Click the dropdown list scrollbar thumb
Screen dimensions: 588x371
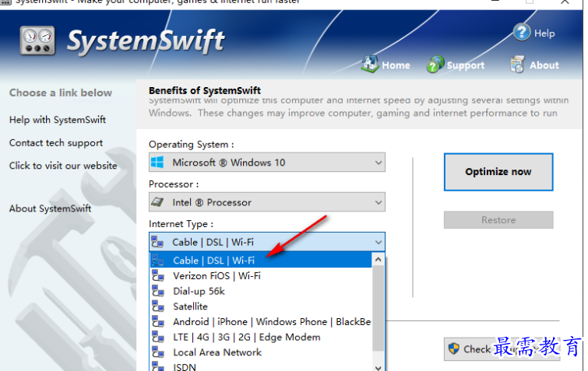point(379,309)
